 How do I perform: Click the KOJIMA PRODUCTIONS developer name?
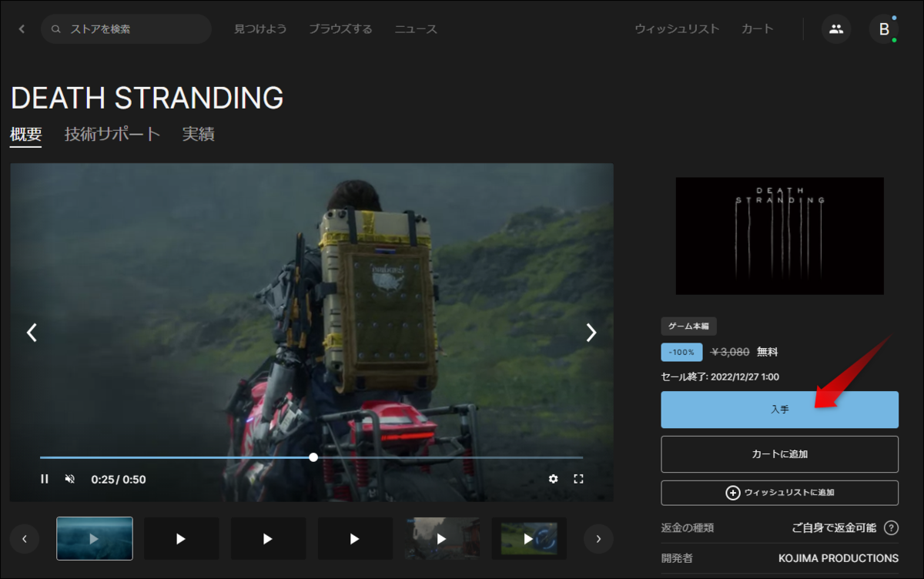(839, 558)
